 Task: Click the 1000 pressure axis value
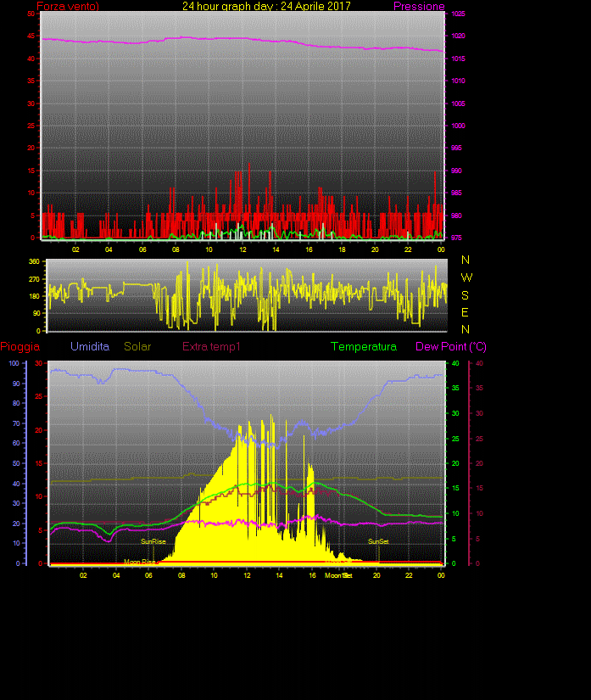pyautogui.click(x=458, y=126)
